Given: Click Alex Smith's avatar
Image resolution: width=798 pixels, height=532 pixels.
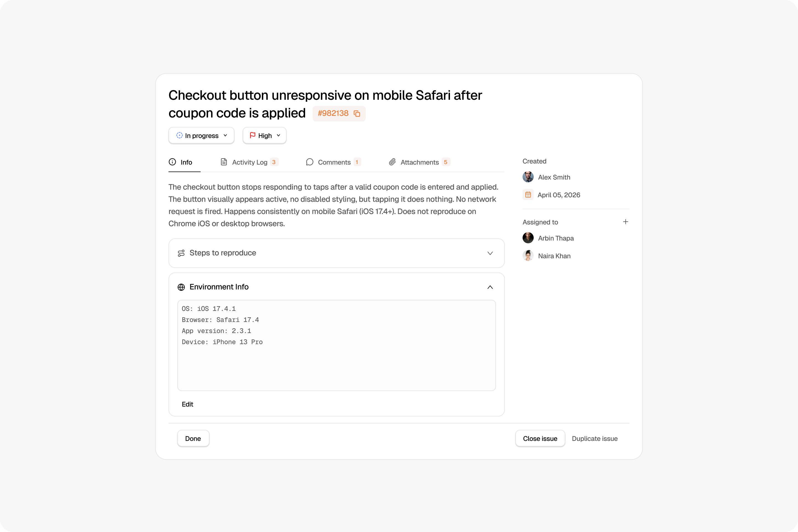Looking at the screenshot, I should (x=528, y=177).
